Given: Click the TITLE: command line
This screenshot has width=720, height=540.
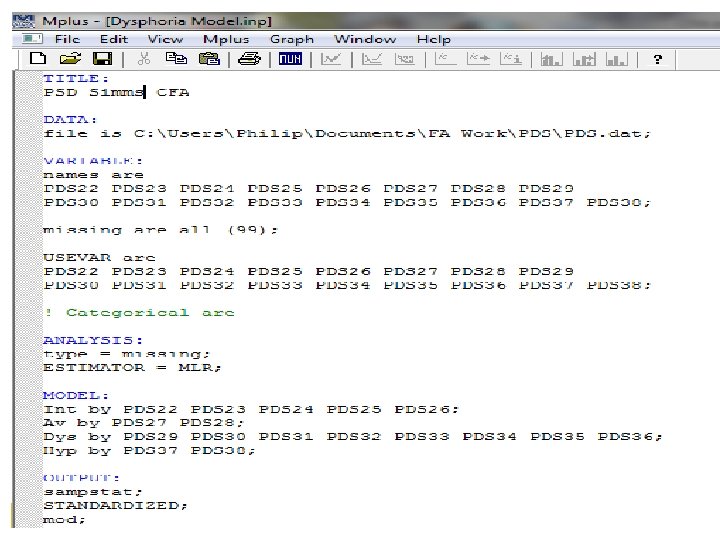Looking at the screenshot, I should [x=76, y=79].
